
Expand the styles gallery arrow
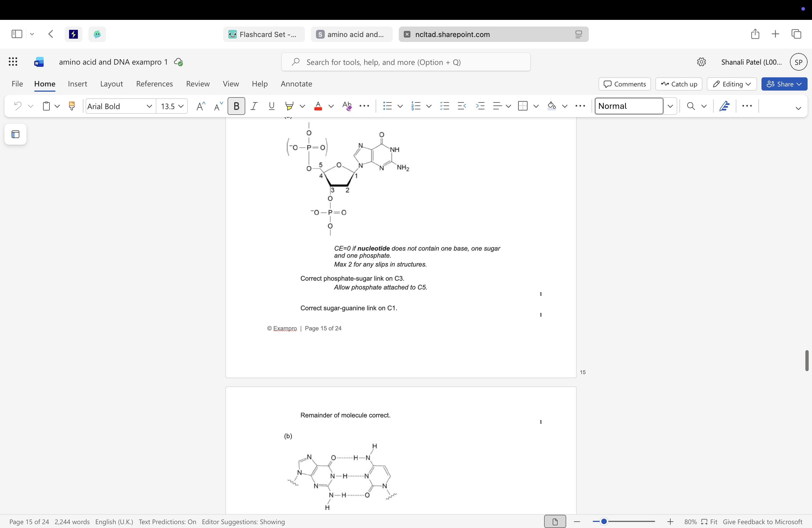(x=670, y=106)
